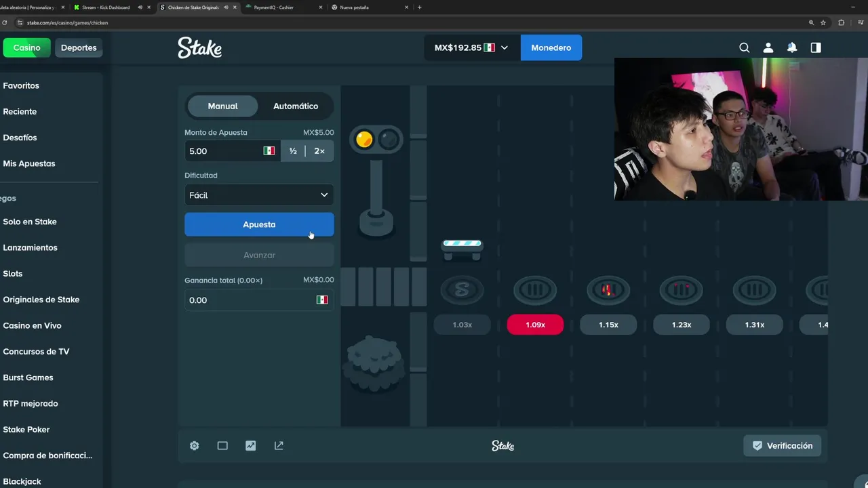868x488 pixels.
Task: Toggle theatre mode rectangle icon
Action: pos(222,445)
